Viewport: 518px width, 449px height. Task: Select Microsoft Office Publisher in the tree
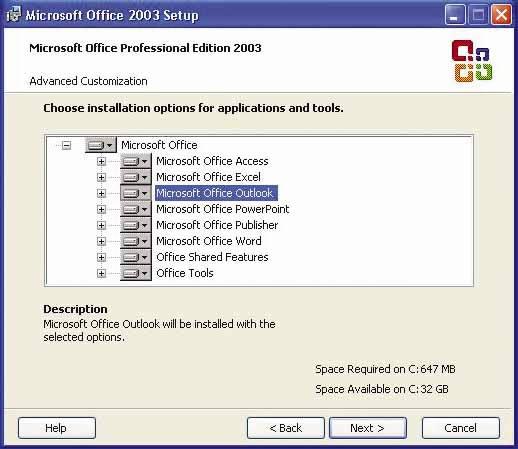(x=217, y=225)
